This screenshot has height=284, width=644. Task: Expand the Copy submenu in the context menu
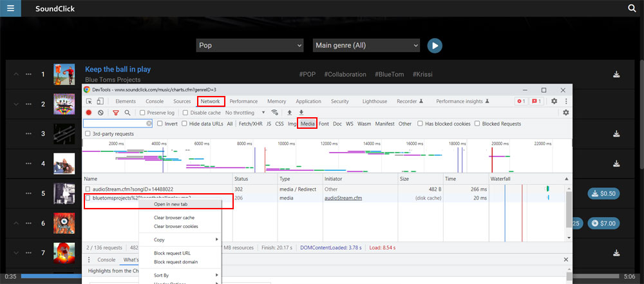point(181,240)
